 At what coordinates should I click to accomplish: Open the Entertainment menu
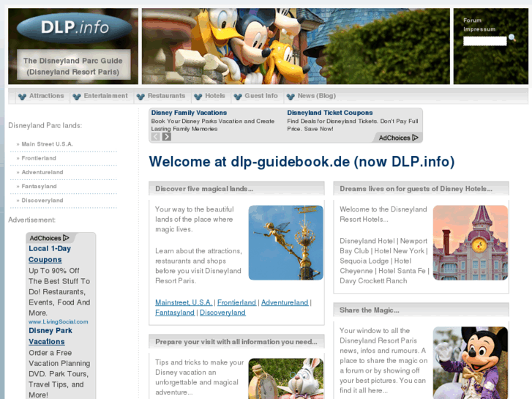pyautogui.click(x=106, y=96)
